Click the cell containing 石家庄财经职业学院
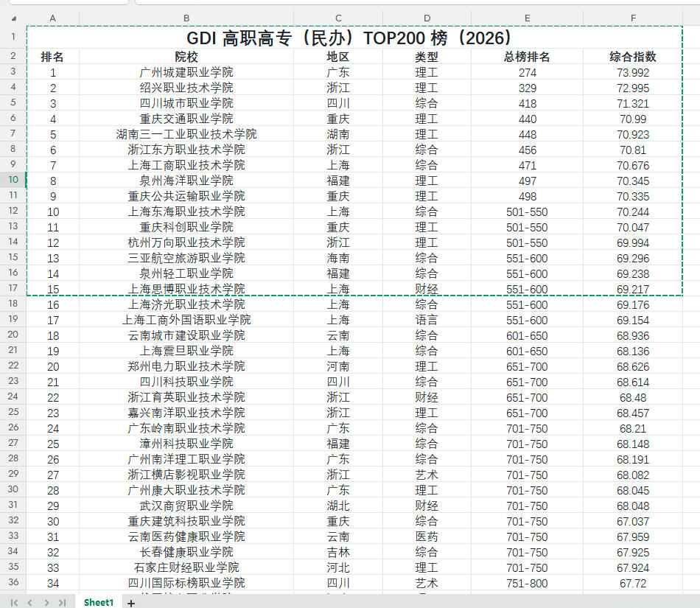Viewport: 700px width, 608px height. click(x=186, y=567)
